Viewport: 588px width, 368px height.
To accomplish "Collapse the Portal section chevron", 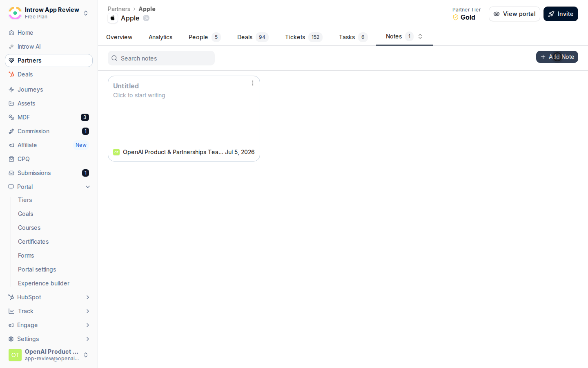I will coord(88,187).
